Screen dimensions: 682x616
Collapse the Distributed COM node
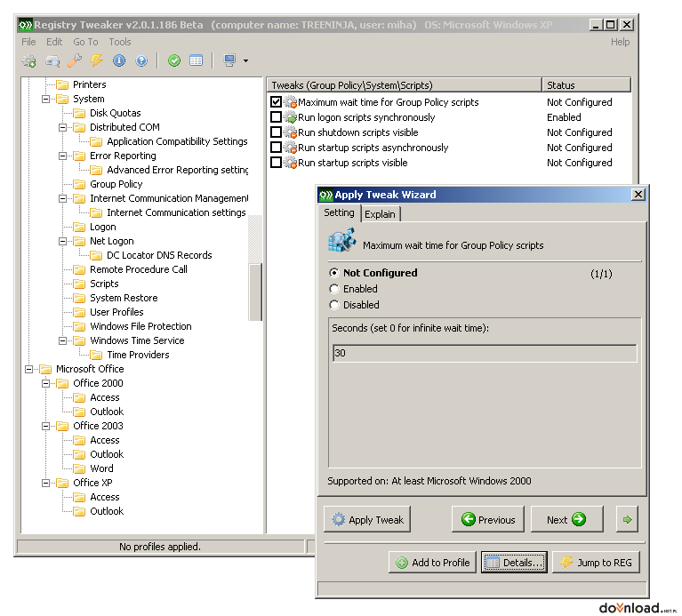point(62,127)
